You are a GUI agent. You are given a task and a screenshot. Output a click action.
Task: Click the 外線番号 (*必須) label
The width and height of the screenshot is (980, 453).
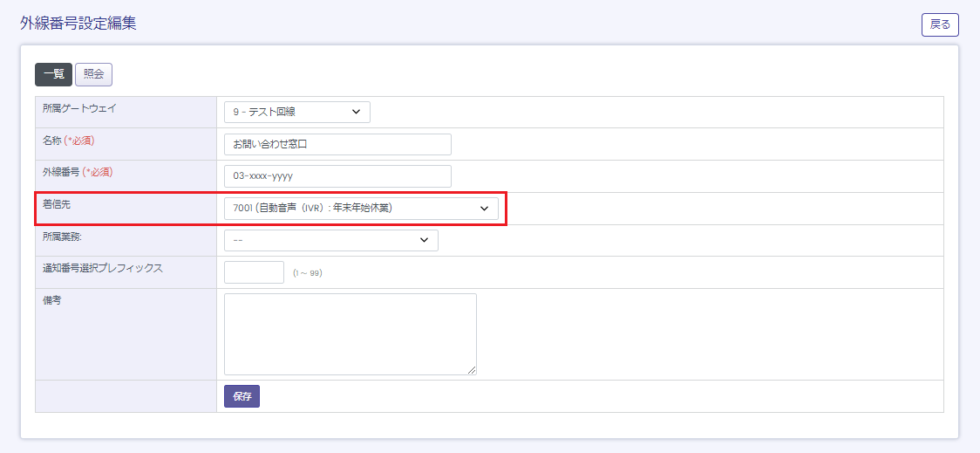78,172
